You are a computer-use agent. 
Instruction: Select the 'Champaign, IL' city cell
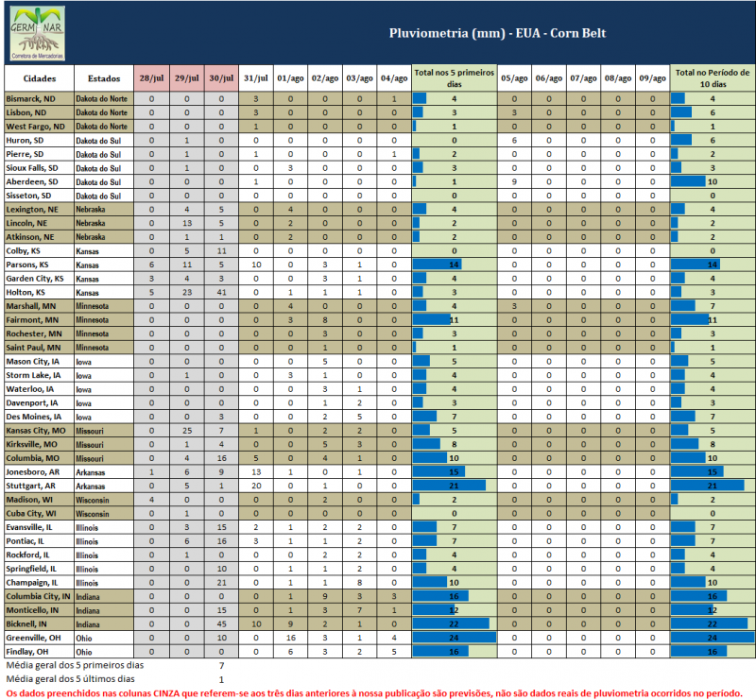(40, 582)
